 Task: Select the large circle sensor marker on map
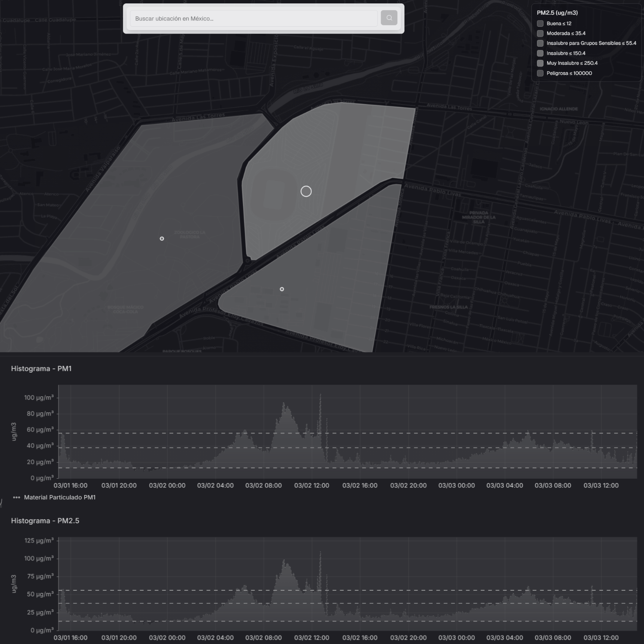[x=306, y=191]
